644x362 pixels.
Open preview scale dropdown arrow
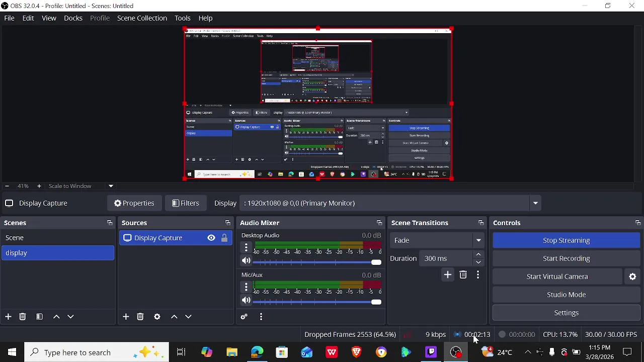tap(111, 186)
